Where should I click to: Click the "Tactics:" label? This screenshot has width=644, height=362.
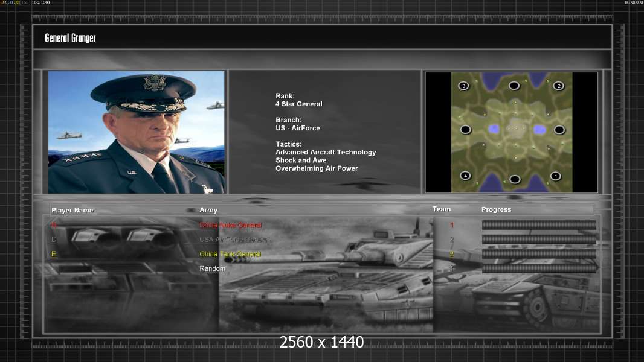pyautogui.click(x=289, y=144)
